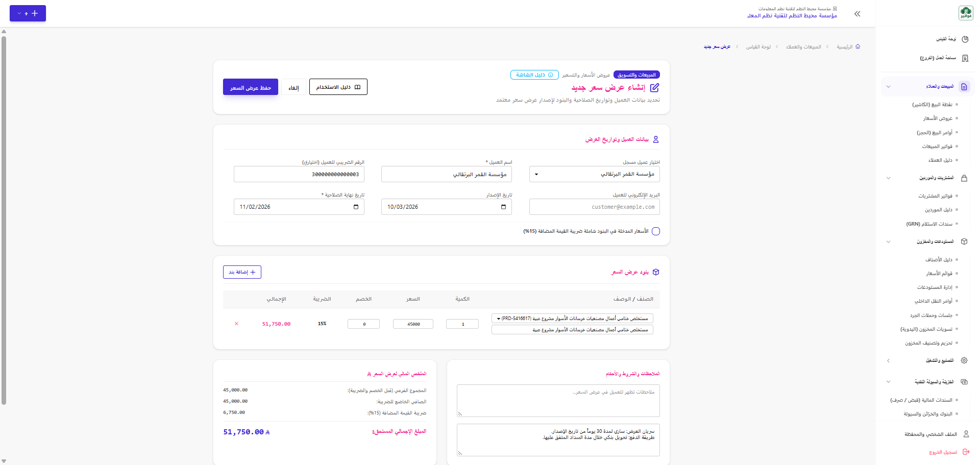Collapse the sidebar with the double-chevron icon
Image resolution: width=980 pixels, height=465 pixels.
857,14
